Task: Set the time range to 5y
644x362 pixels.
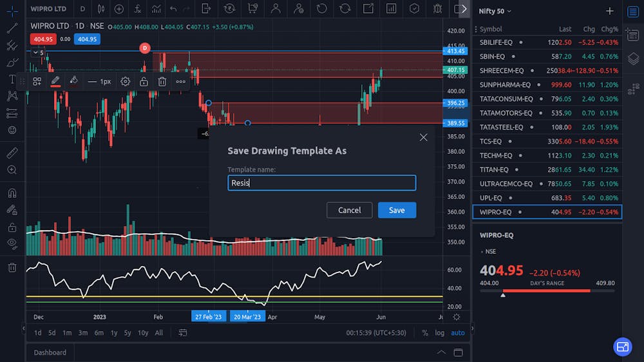Action: pos(128,333)
